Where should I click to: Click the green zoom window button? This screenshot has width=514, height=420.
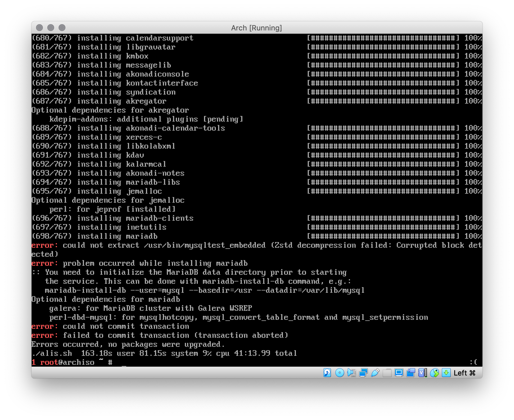pos(62,28)
